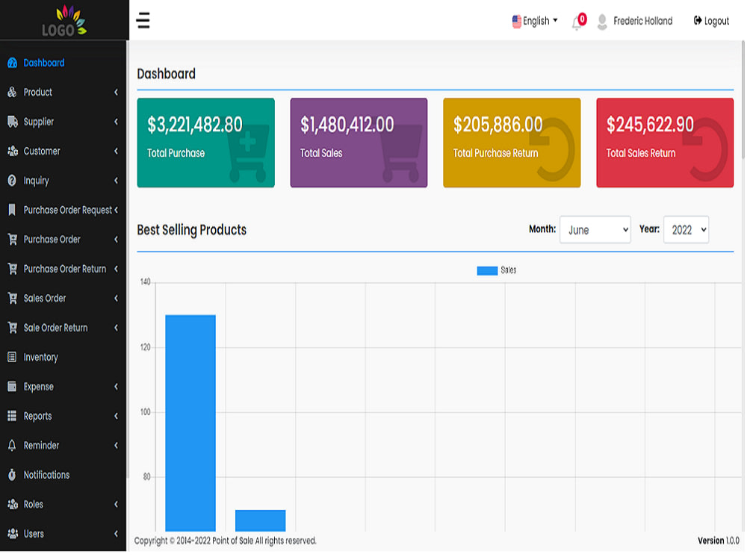Expand the Roles submenu chevron

(x=116, y=505)
